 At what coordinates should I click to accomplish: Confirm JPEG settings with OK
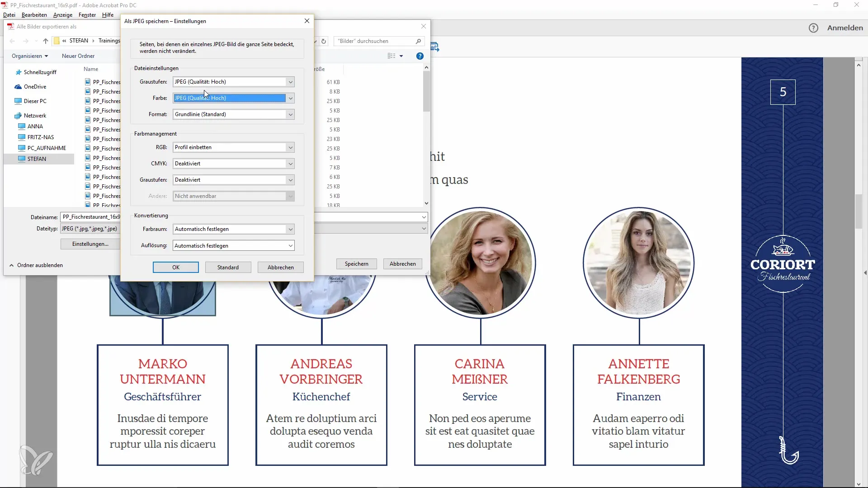[176, 267]
